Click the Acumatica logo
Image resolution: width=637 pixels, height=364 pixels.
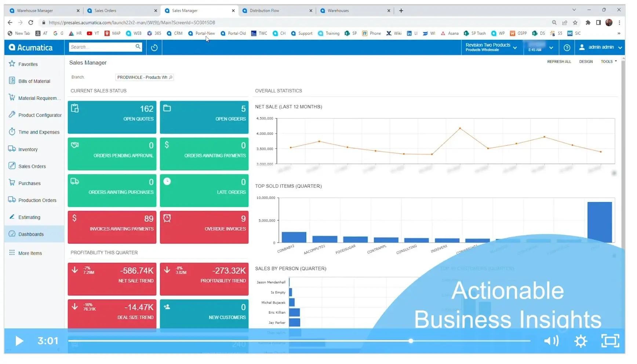coord(31,47)
